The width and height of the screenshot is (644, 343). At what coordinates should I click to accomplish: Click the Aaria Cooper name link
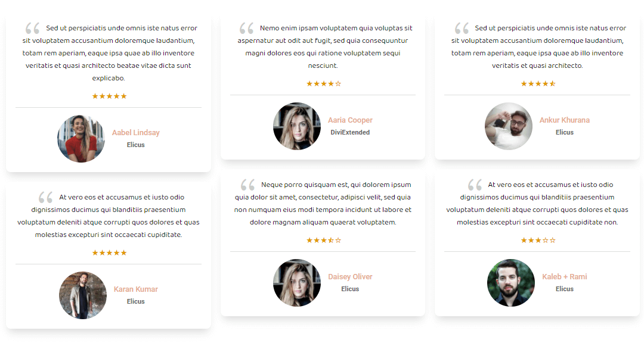(x=350, y=120)
